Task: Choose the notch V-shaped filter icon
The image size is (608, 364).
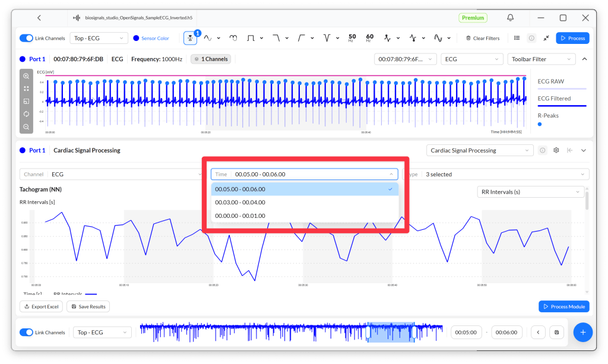Action: [327, 38]
